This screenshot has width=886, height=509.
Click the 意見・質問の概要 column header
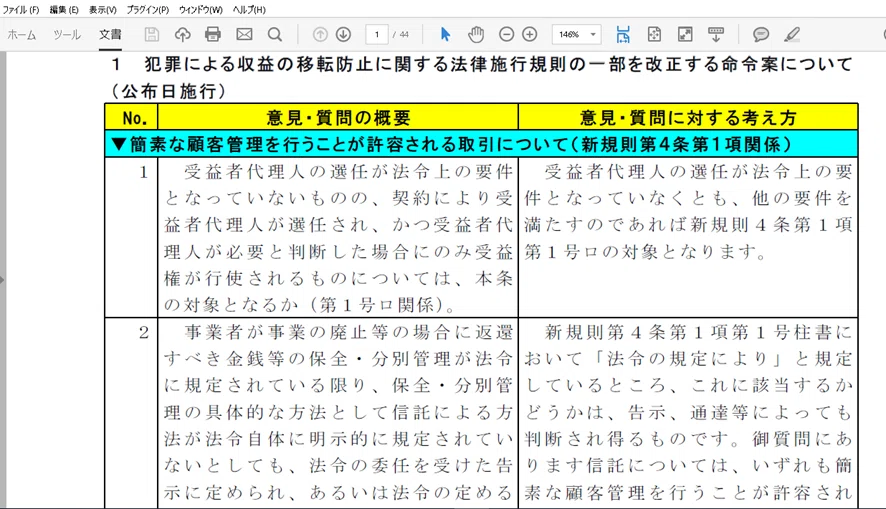point(338,118)
